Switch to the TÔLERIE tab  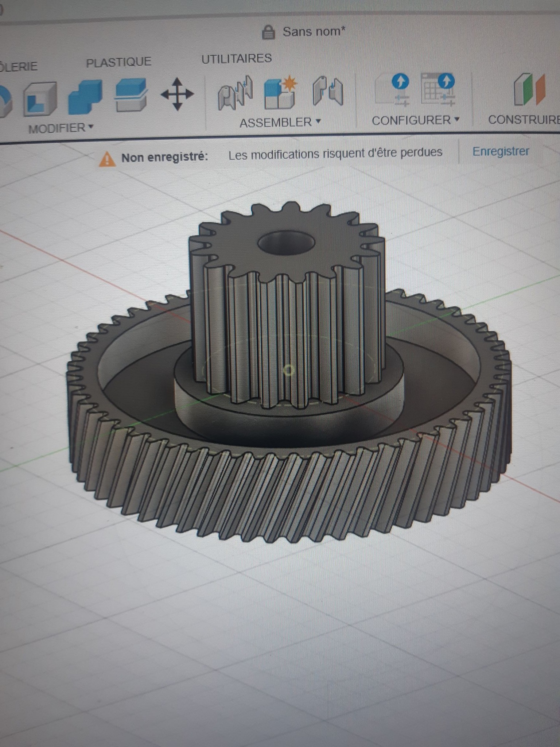pyautogui.click(x=18, y=66)
